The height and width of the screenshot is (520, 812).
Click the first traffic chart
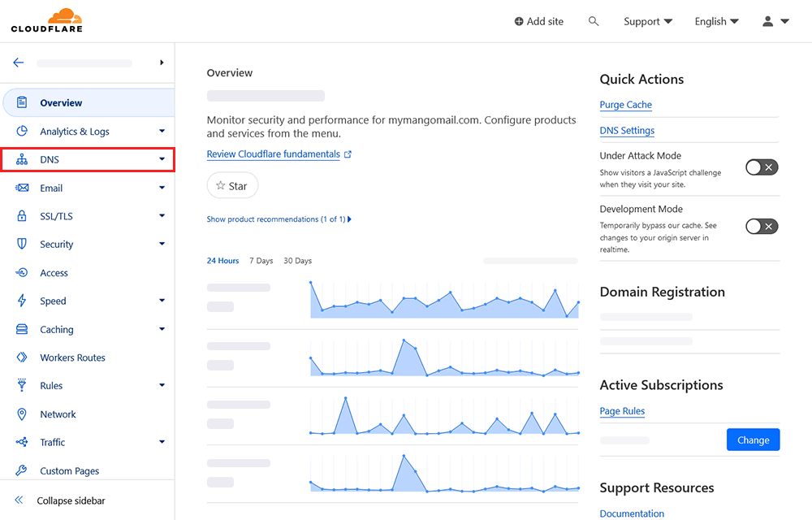tap(444, 300)
